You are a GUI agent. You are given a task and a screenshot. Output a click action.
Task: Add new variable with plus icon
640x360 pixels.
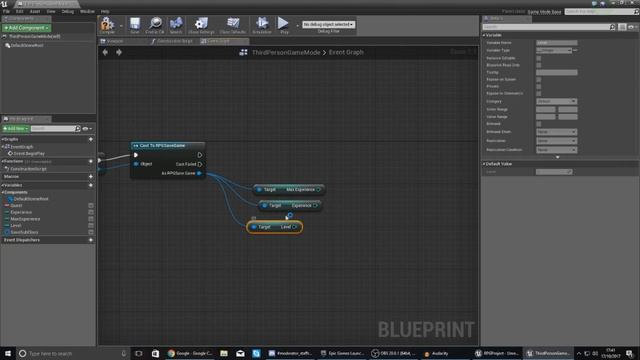tap(91, 185)
